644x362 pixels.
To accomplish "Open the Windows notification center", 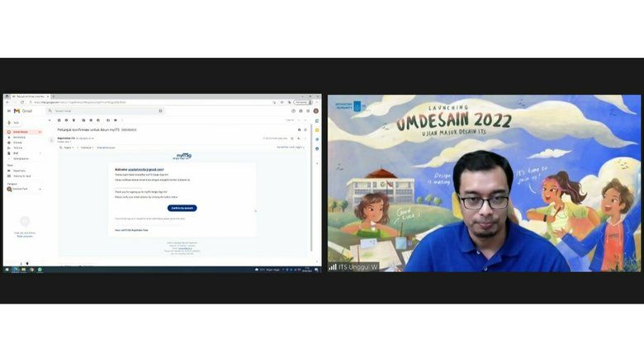I will [316, 270].
